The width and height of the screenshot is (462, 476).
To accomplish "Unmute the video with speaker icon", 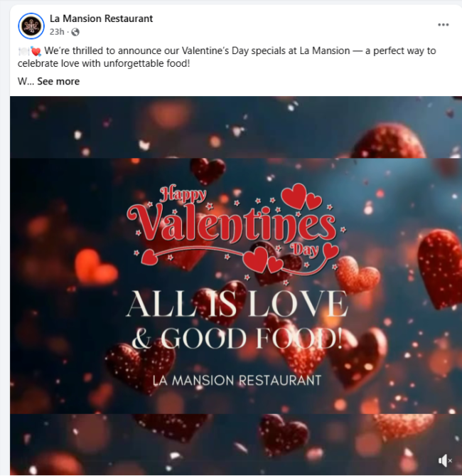I will click(x=445, y=460).
